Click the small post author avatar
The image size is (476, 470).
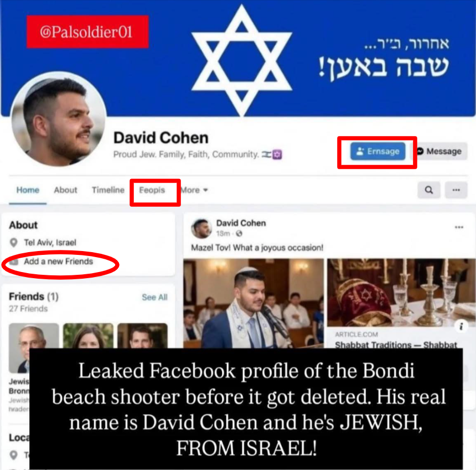(x=201, y=228)
